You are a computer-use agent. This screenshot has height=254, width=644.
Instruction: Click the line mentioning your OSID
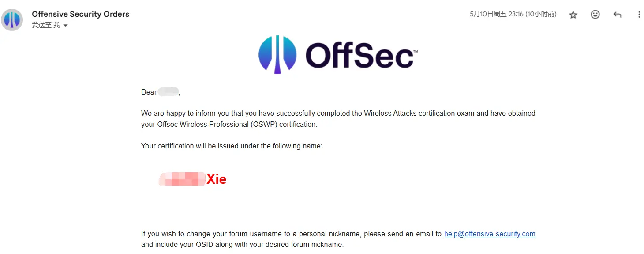[x=242, y=245]
